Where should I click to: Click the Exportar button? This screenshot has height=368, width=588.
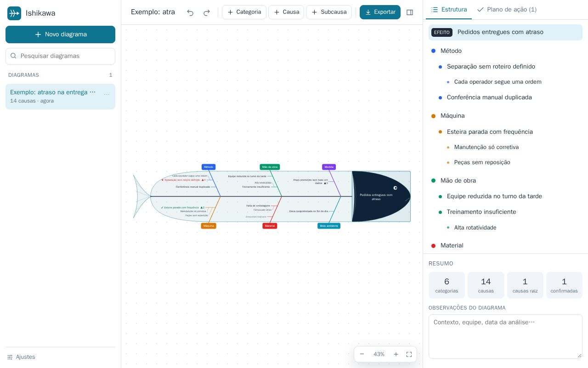380,12
